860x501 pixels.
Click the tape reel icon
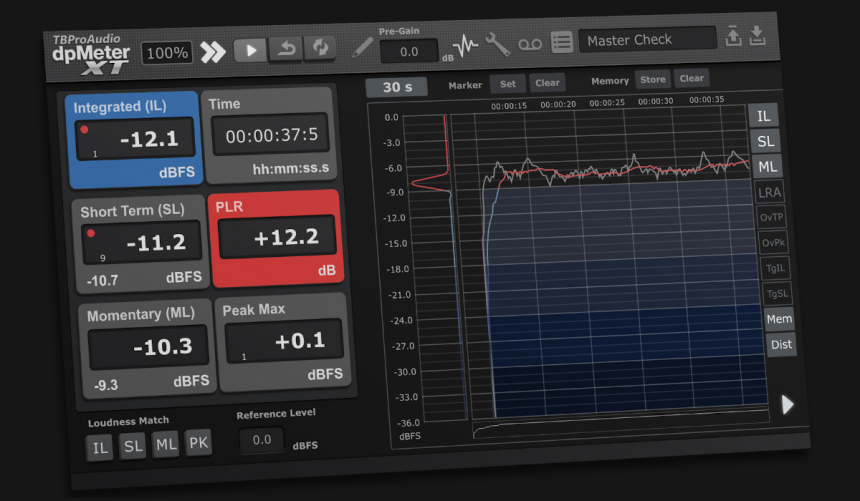coord(530,44)
